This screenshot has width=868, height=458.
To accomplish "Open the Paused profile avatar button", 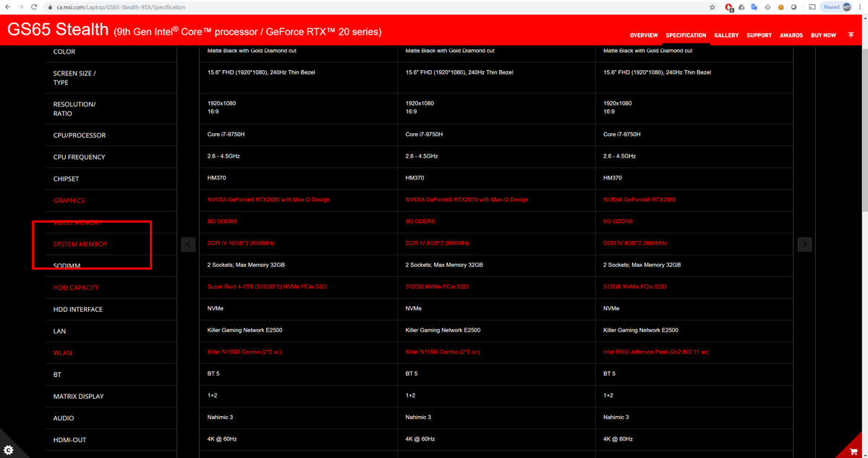I will click(837, 7).
